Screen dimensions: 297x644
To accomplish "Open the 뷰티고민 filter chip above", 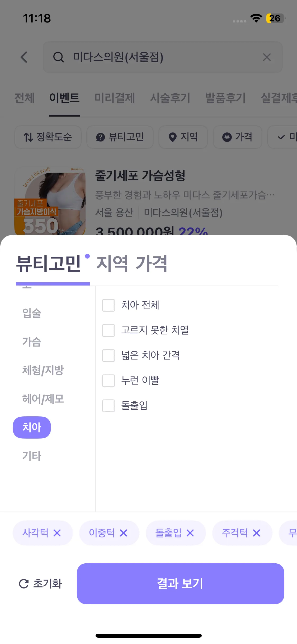I will [x=120, y=137].
